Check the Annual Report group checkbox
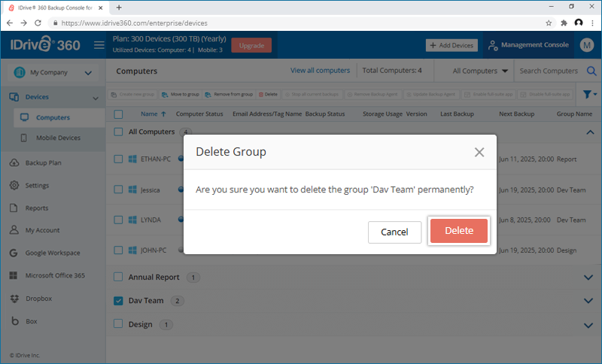The height and width of the screenshot is (364, 602). [x=118, y=277]
